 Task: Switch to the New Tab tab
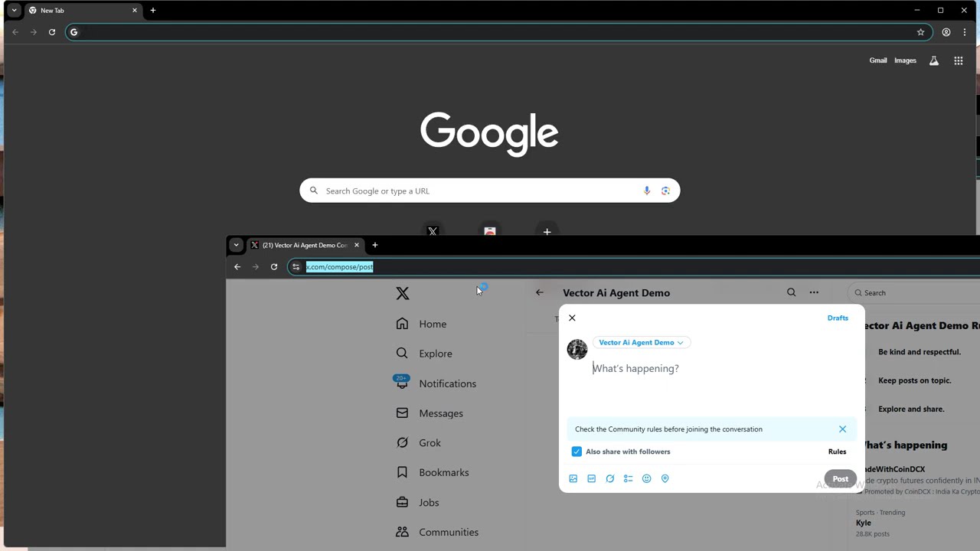(83, 11)
